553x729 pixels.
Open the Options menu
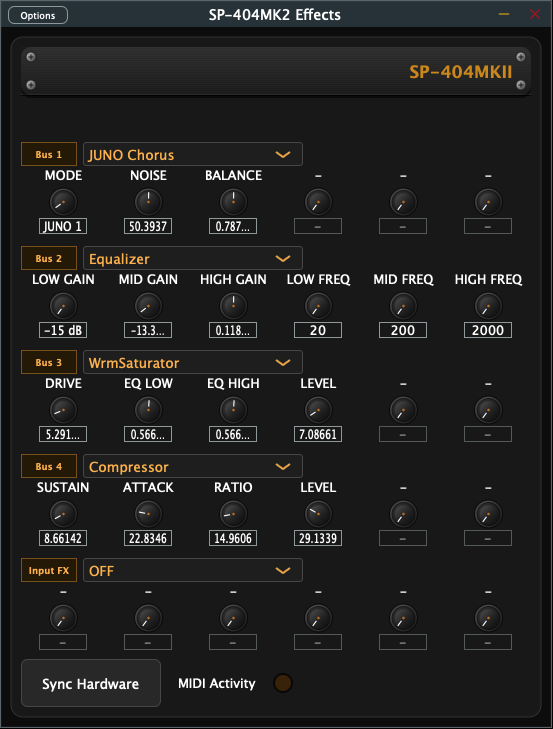point(38,15)
